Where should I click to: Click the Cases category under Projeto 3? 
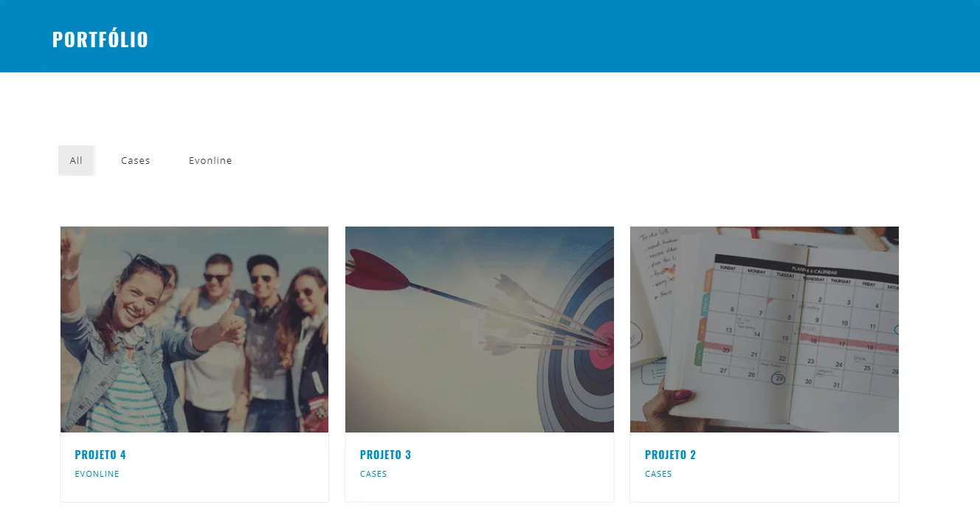click(373, 474)
